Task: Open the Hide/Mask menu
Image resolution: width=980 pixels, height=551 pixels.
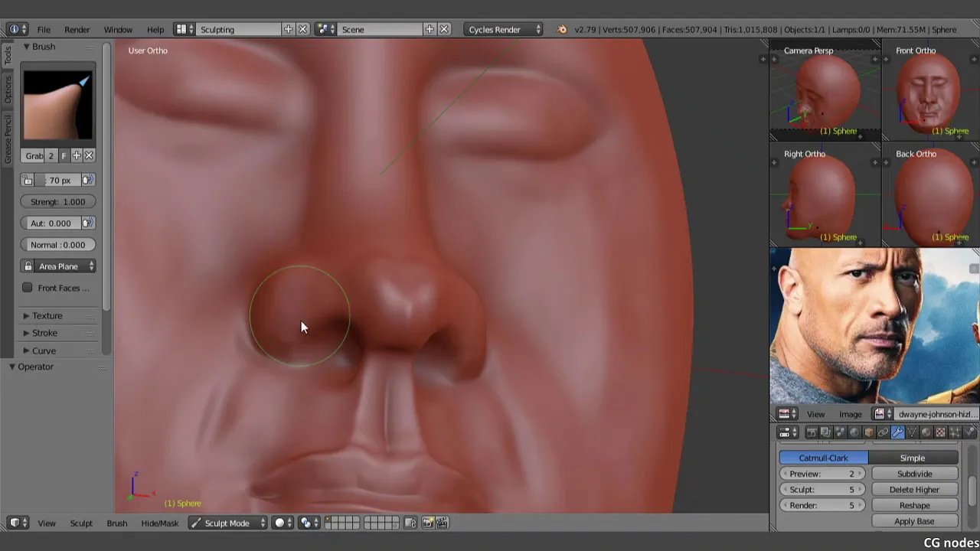Action: 159,523
